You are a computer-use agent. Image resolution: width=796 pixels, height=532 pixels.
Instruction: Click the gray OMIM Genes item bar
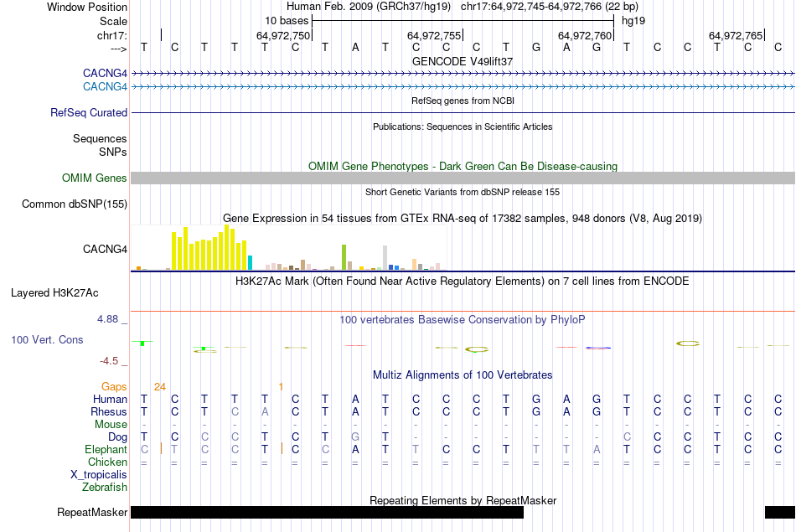coord(463,178)
